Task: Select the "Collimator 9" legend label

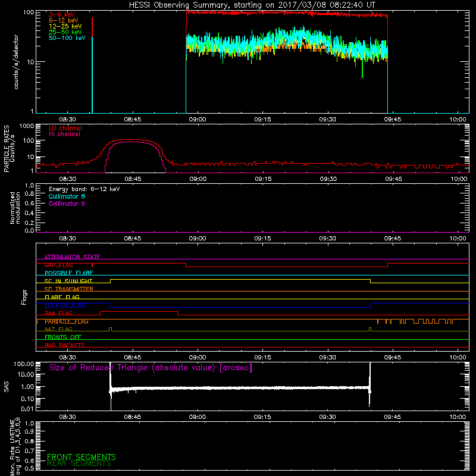Action: click(67, 203)
